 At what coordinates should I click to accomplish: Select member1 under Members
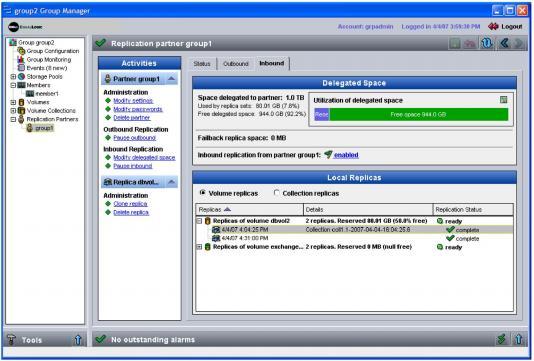47,94
